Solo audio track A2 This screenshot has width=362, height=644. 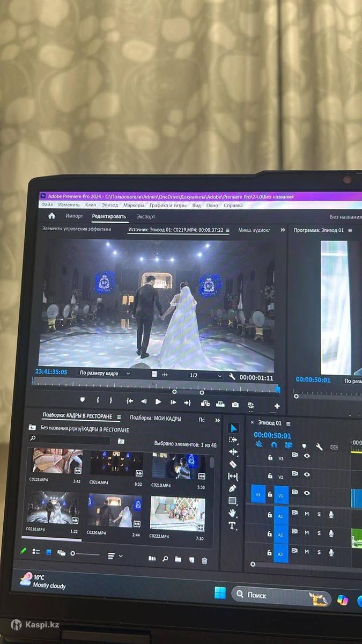(319, 533)
